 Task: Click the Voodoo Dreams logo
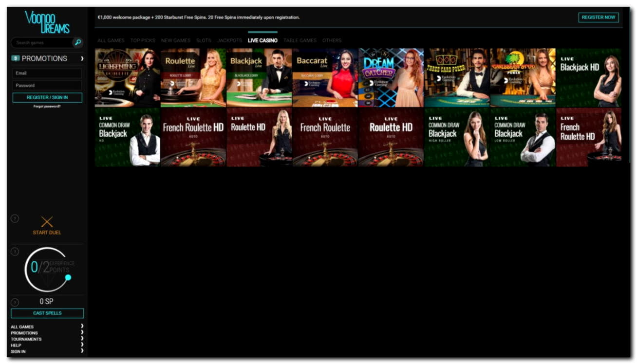(x=47, y=22)
